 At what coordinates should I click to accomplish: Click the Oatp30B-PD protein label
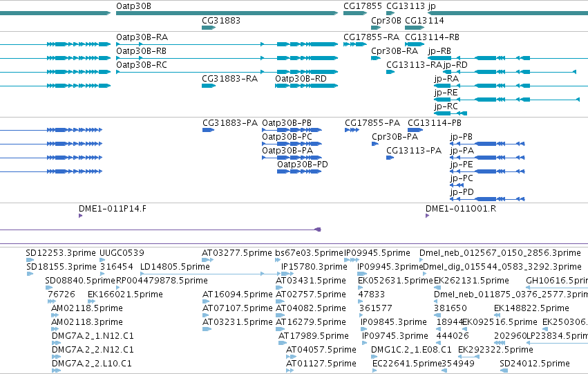(302, 165)
